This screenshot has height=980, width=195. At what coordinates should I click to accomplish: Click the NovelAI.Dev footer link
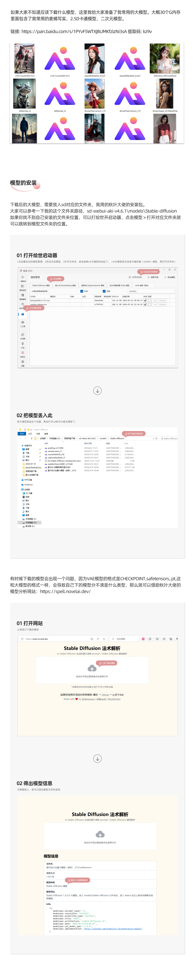114,699
